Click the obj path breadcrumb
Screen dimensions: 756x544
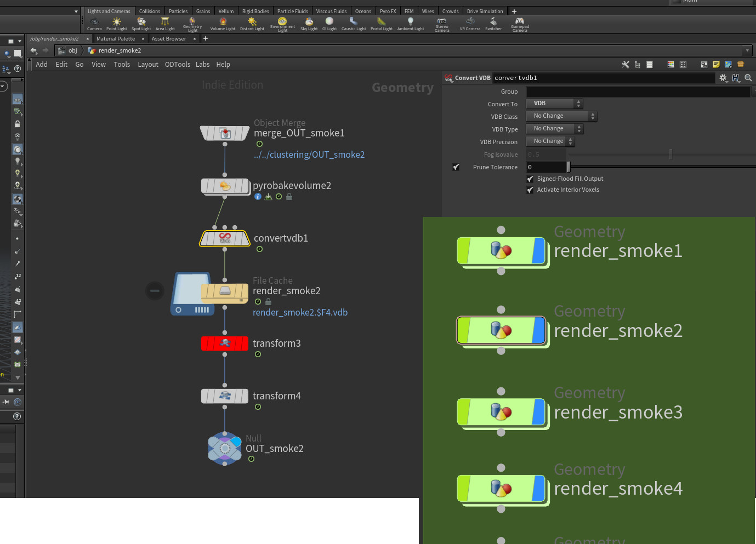click(69, 50)
